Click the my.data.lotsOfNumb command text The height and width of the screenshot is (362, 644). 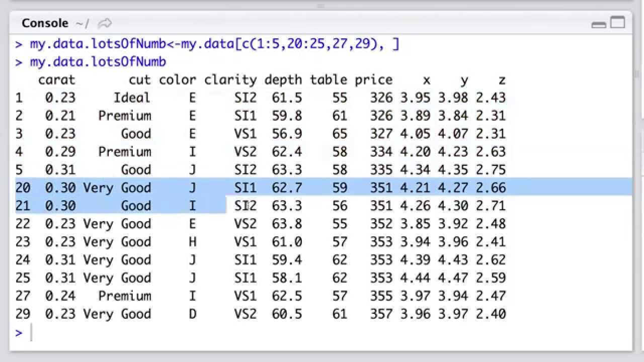click(99, 61)
